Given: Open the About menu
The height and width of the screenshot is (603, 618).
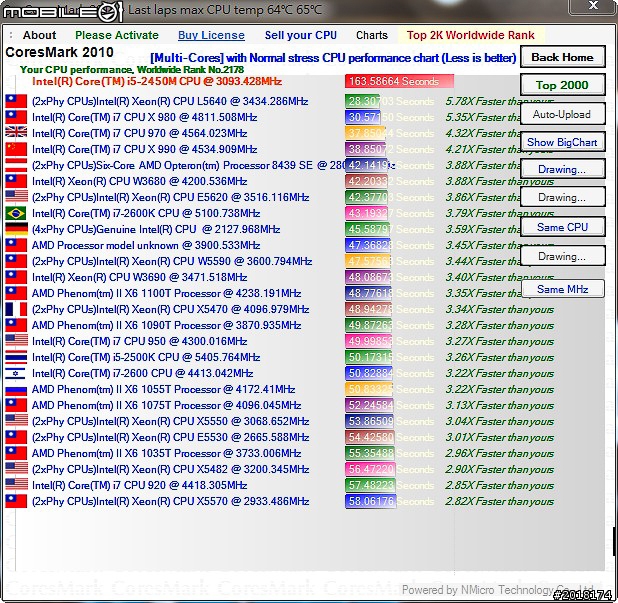Looking at the screenshot, I should [39, 35].
